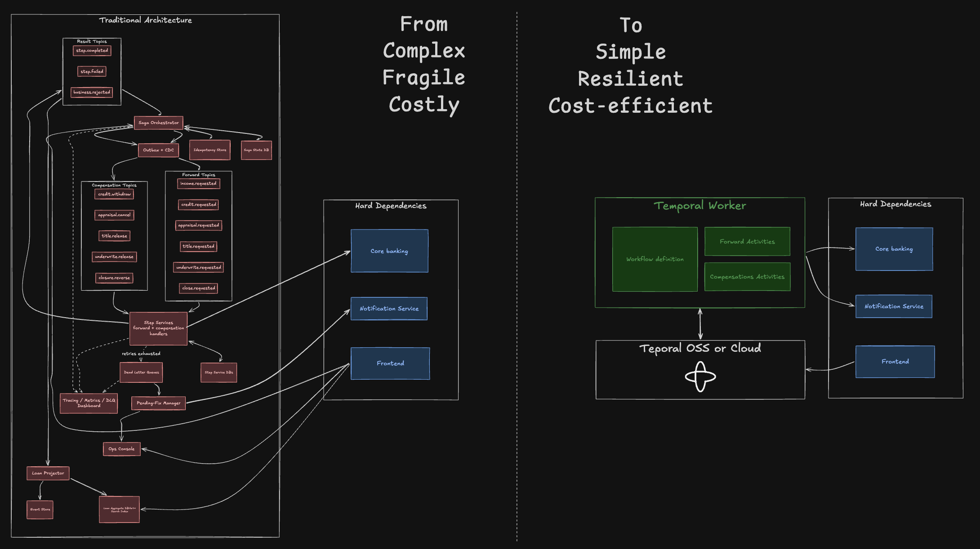
Task: Select the Event Store box
Action: point(40,509)
